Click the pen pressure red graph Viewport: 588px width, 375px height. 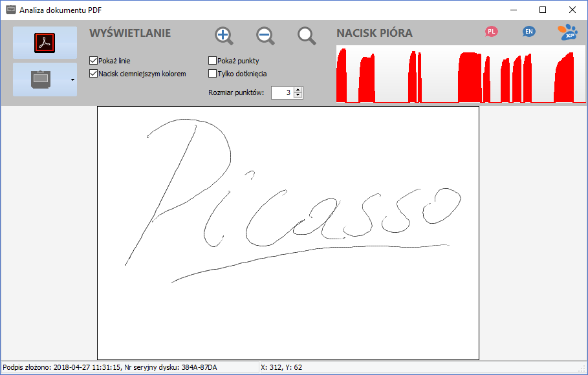[x=461, y=74]
